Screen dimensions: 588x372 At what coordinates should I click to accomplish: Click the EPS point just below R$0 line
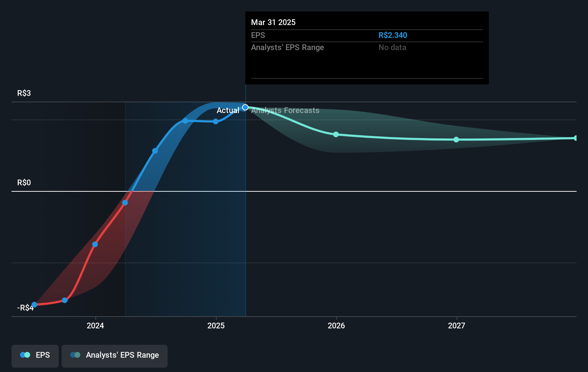pyautogui.click(x=125, y=202)
